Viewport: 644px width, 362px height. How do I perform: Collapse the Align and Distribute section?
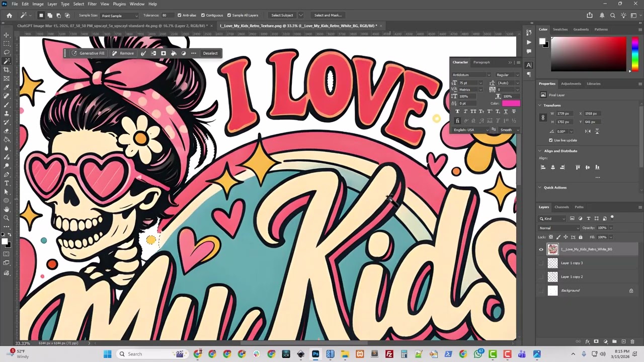point(540,151)
